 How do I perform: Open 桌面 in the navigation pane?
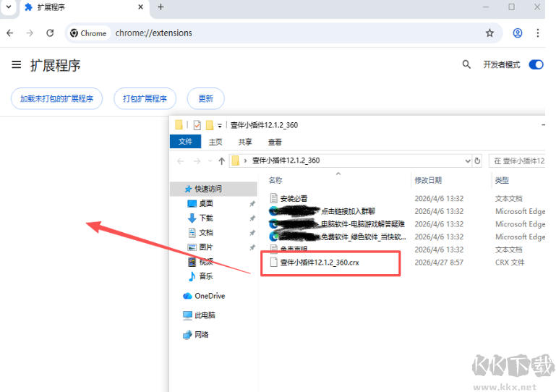tap(206, 203)
